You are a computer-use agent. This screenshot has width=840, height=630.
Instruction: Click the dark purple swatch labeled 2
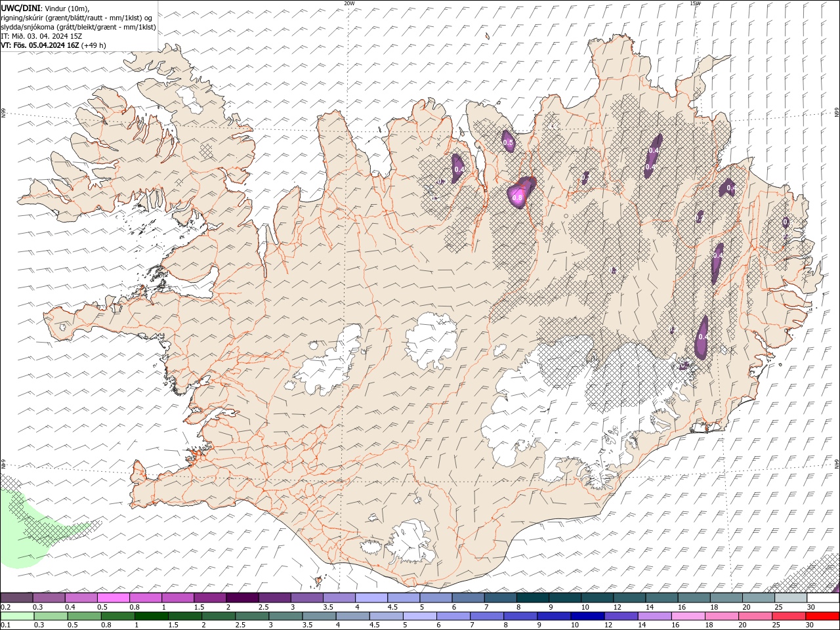coord(242,598)
